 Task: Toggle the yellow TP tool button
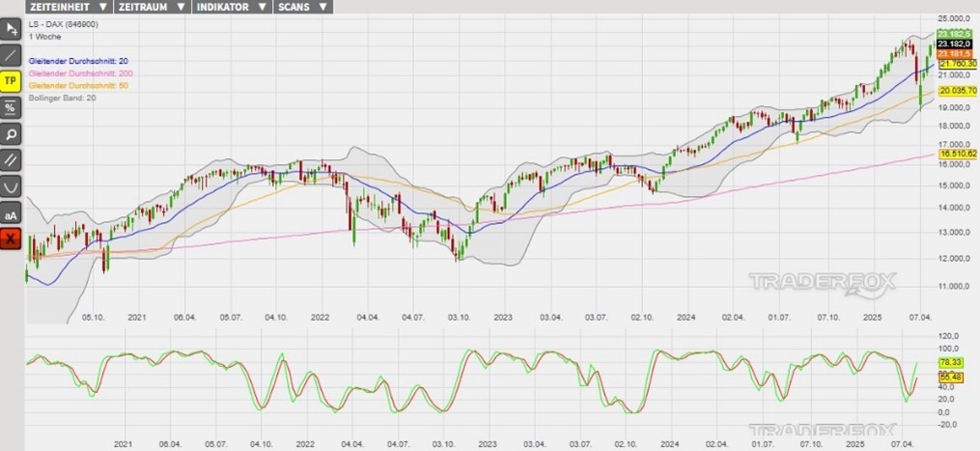pyautogui.click(x=11, y=81)
